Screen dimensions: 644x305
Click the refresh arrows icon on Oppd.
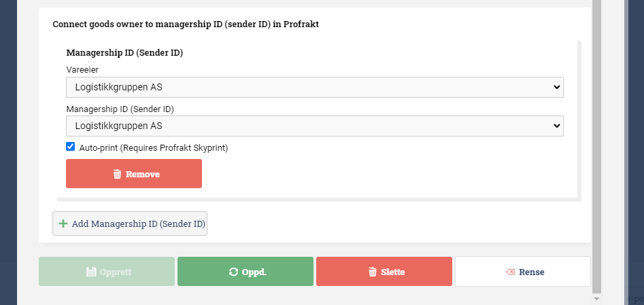tap(233, 272)
